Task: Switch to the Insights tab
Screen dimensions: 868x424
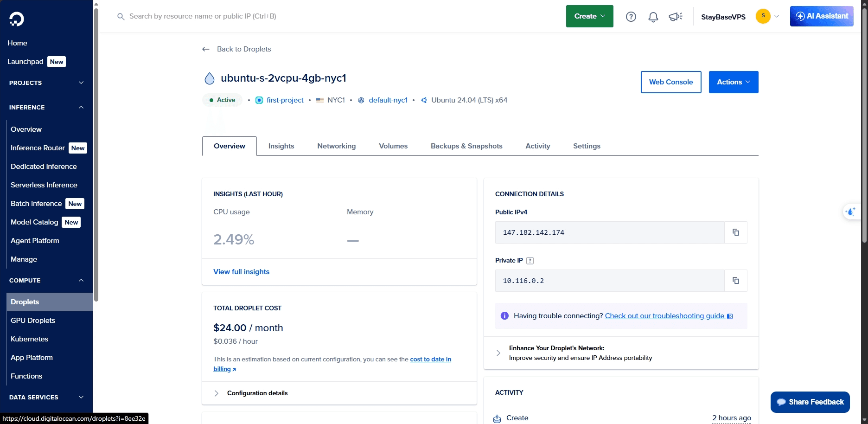Action: (281, 146)
